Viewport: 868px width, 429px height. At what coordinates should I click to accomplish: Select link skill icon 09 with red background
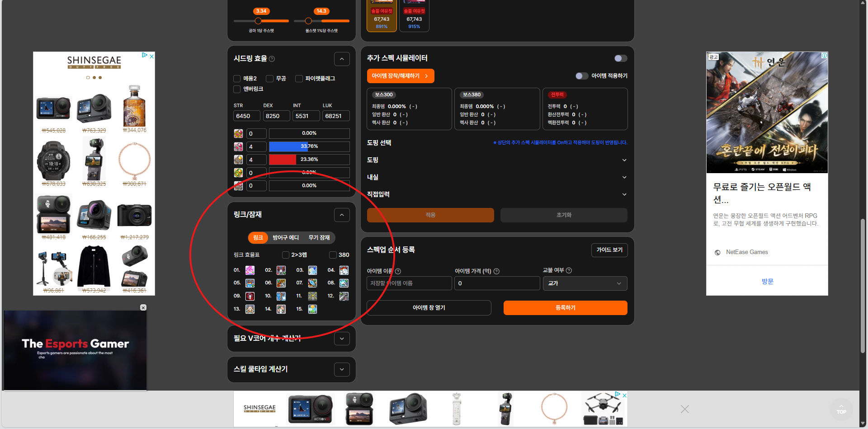pos(249,296)
